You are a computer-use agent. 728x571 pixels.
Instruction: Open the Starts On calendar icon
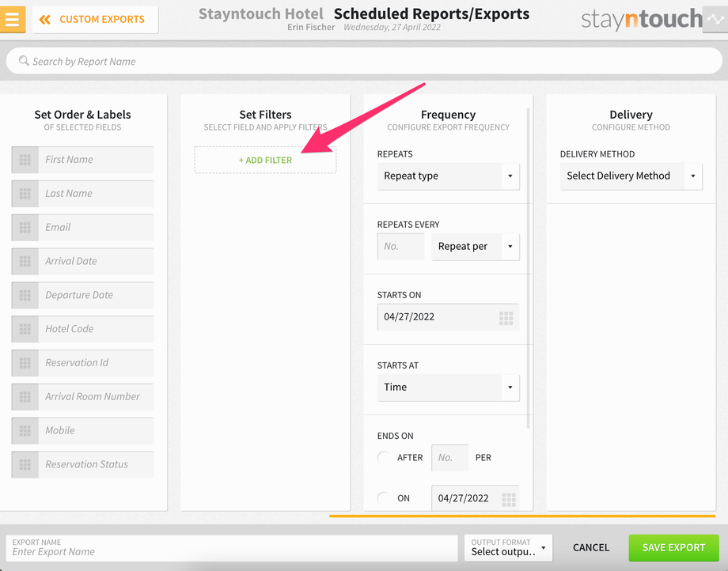point(506,318)
